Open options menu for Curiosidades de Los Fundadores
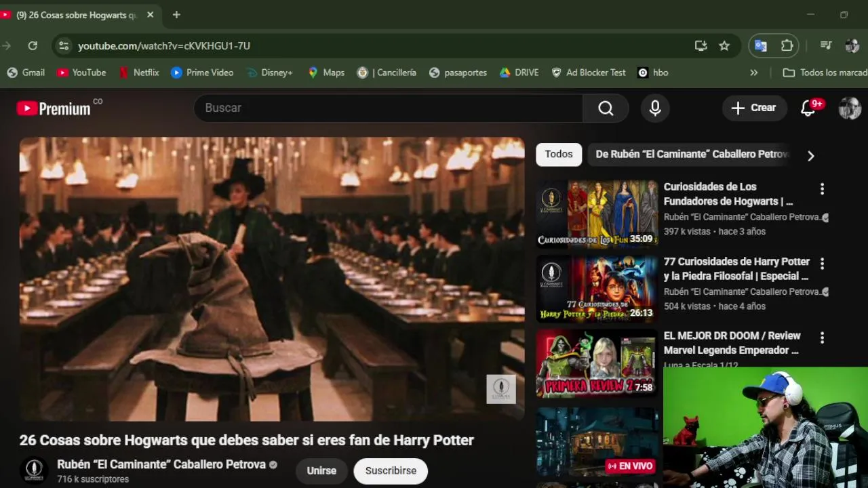 coord(822,188)
